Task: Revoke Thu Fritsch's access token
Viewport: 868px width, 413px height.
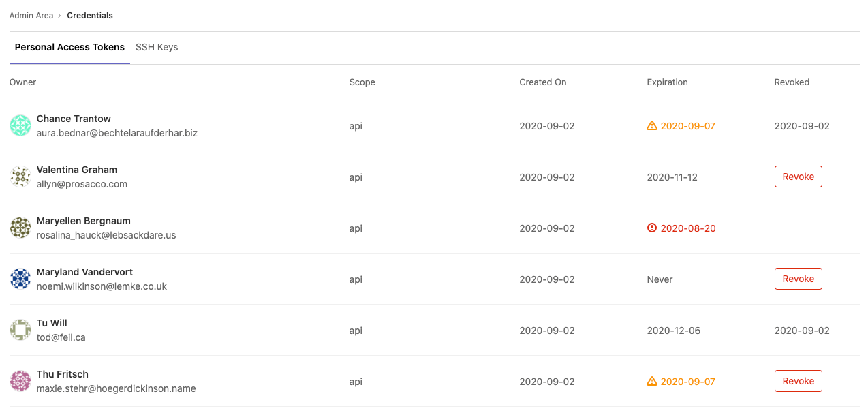Action: [798, 380]
